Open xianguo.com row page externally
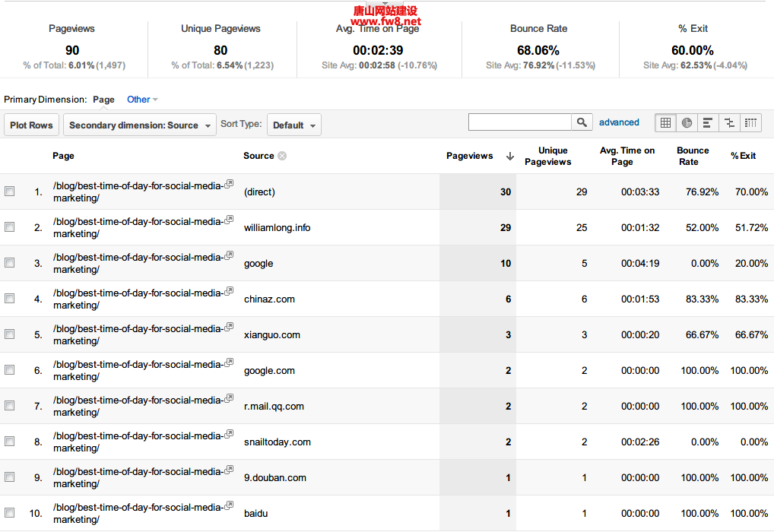Screen dimensions: 774x532 (229, 327)
